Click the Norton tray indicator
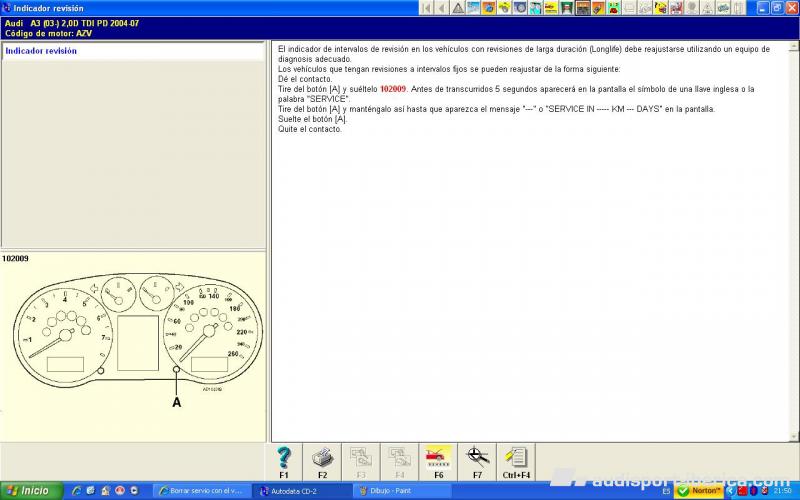The width and height of the screenshot is (800, 500). click(x=699, y=491)
